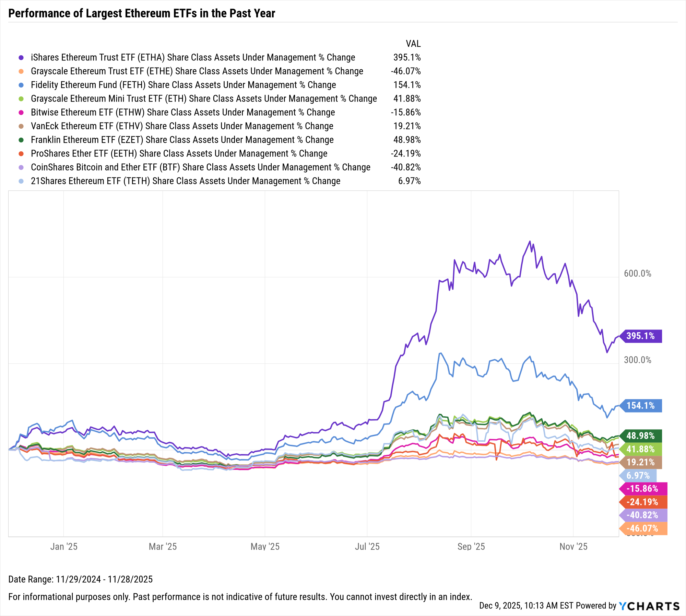
Task: Click the CoinShares Bitcoin and Ether legend entry
Action: click(x=200, y=167)
